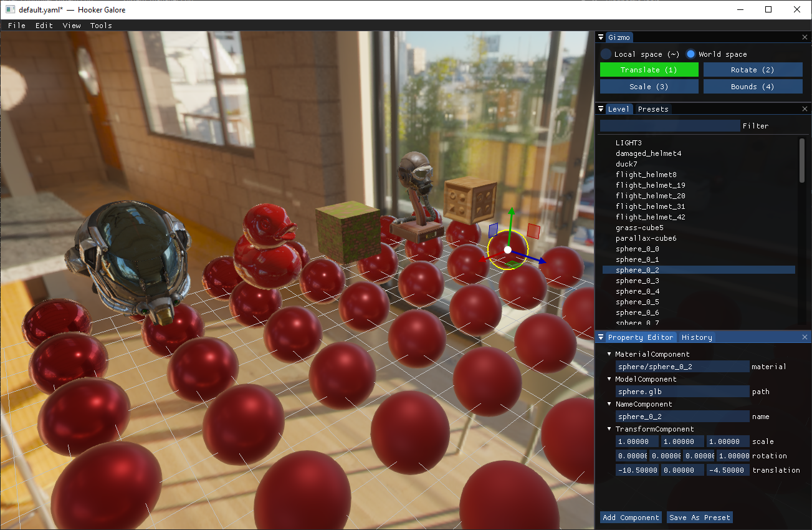
Task: Click the path field sphere.glb
Action: coord(682,392)
